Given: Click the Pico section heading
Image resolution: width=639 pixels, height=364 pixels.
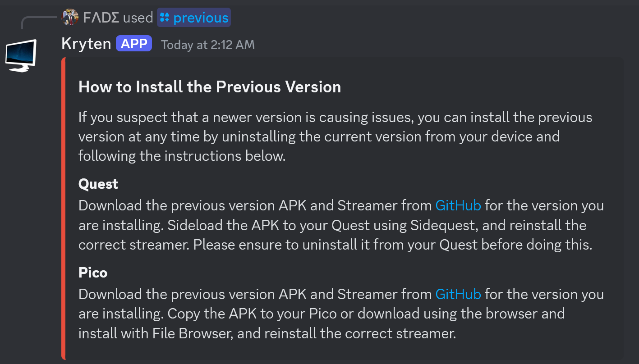Looking at the screenshot, I should pos(93,273).
